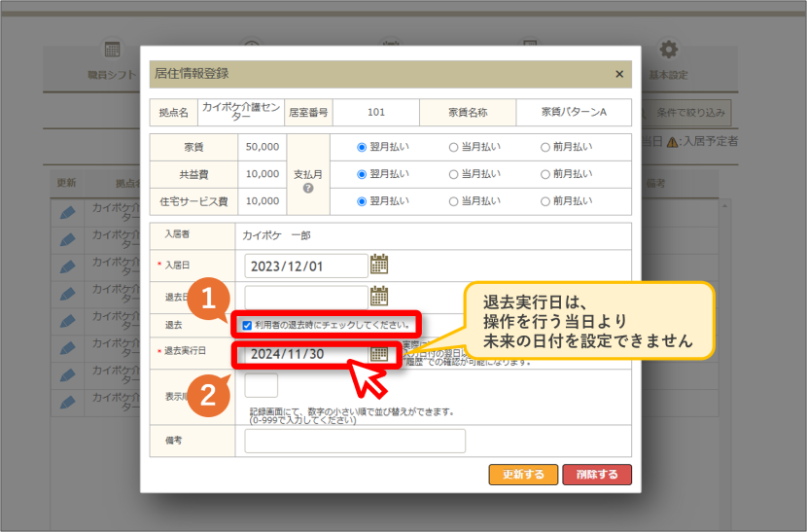Open 基本設定 gear icon
This screenshot has width=807, height=532.
pos(669,50)
